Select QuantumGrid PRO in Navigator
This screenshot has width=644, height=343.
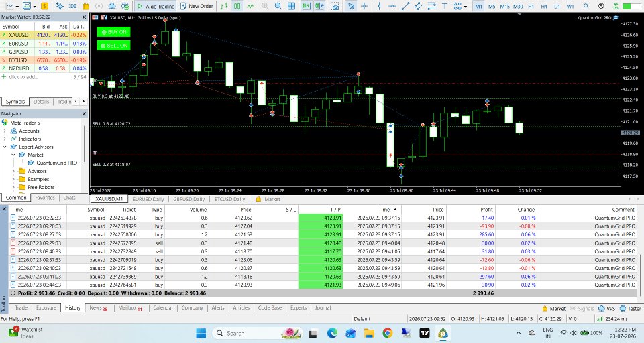(56, 163)
